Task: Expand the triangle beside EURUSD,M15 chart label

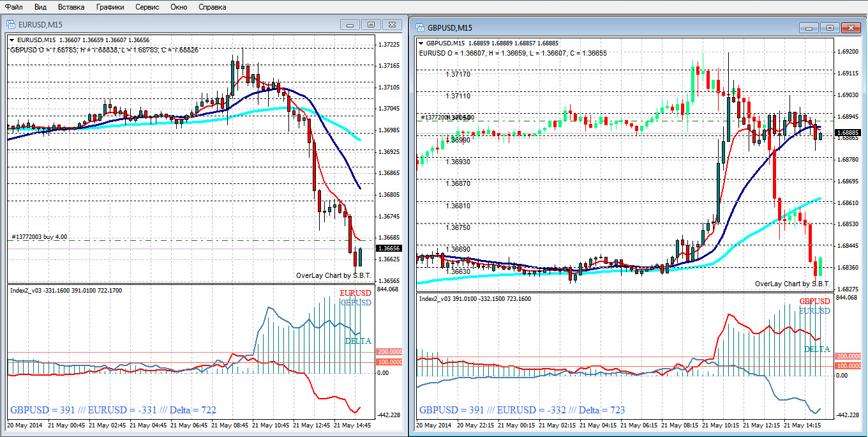Action: [x=11, y=40]
